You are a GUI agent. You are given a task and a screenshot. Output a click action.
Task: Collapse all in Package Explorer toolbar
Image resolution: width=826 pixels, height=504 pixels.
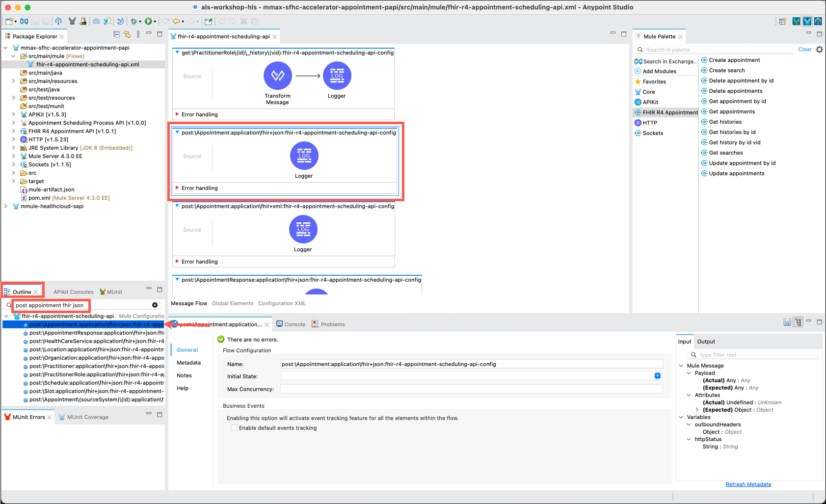[x=116, y=34]
